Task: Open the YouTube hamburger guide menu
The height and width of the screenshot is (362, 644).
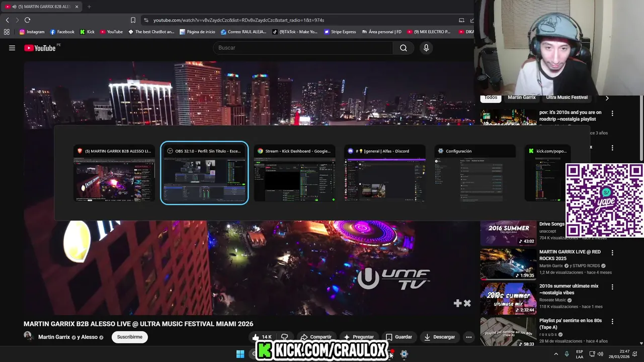Action: click(x=12, y=48)
